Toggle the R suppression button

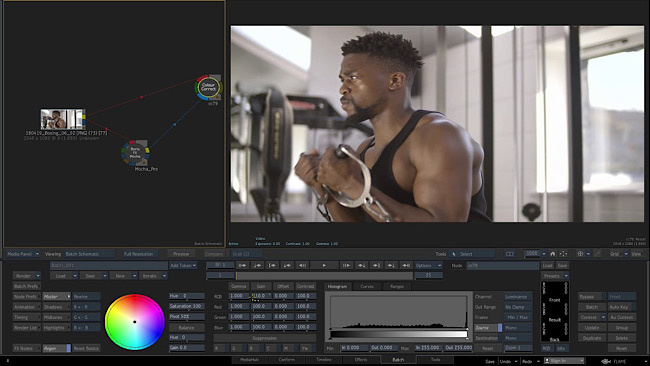click(220, 348)
